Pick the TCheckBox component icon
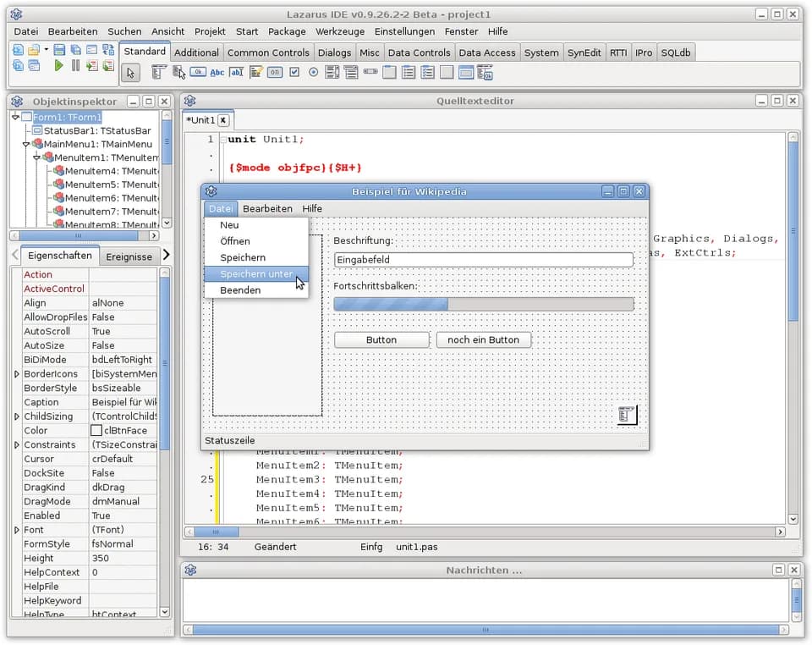Image resolution: width=812 pixels, height=645 pixels. (294, 72)
